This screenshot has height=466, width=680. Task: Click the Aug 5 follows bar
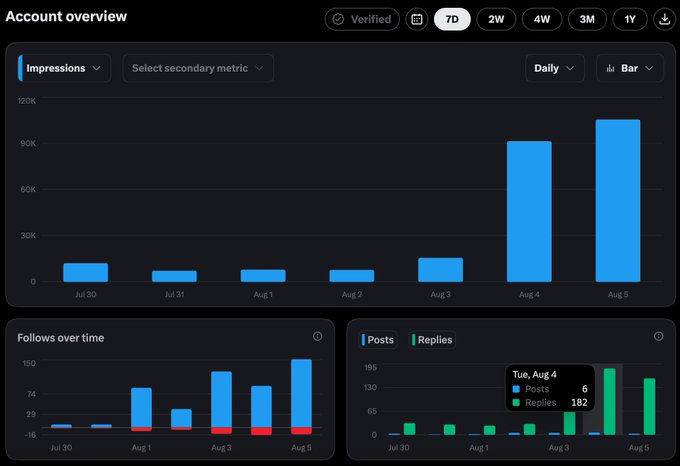click(301, 393)
